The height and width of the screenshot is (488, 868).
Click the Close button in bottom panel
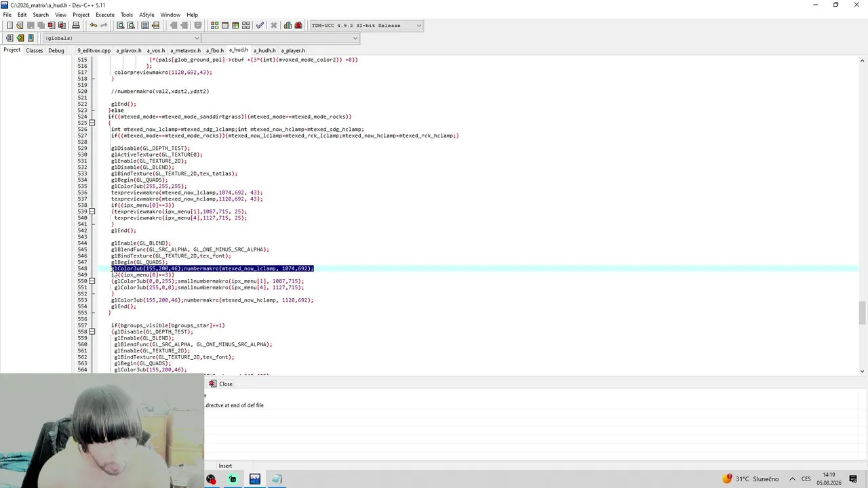[x=221, y=384]
